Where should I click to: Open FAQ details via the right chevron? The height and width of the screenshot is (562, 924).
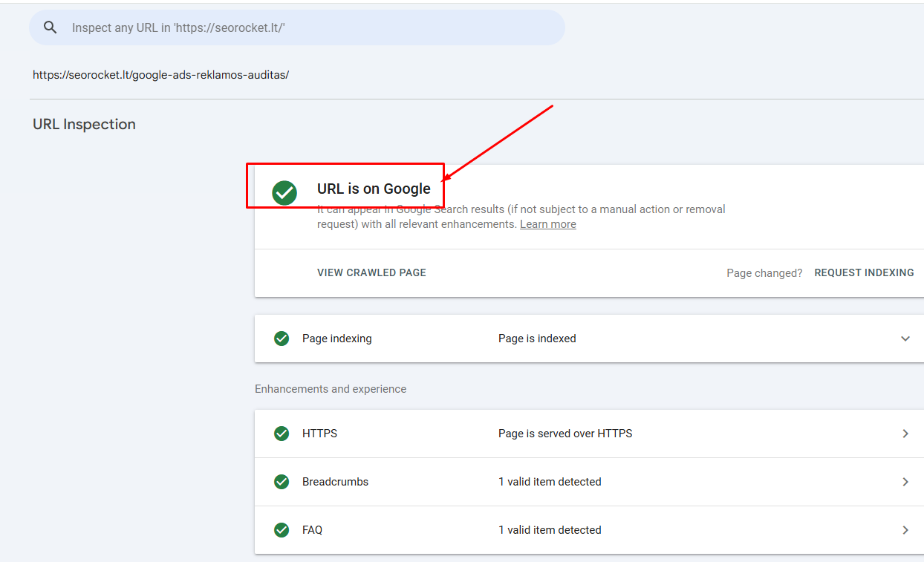click(905, 530)
